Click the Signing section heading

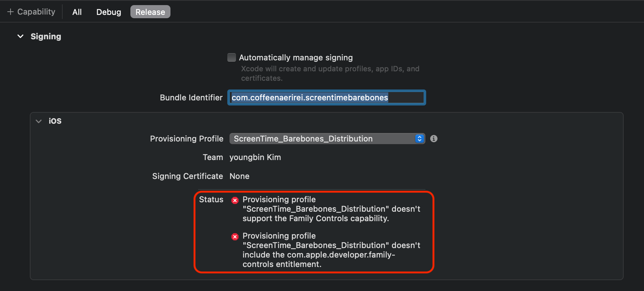[46, 36]
